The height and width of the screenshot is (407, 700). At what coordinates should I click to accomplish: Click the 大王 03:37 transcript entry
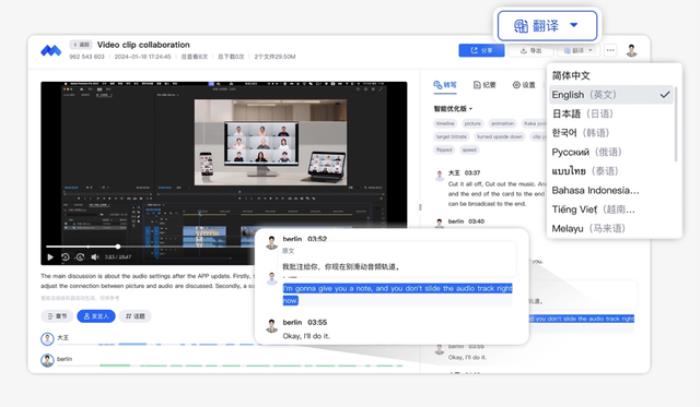point(490,188)
